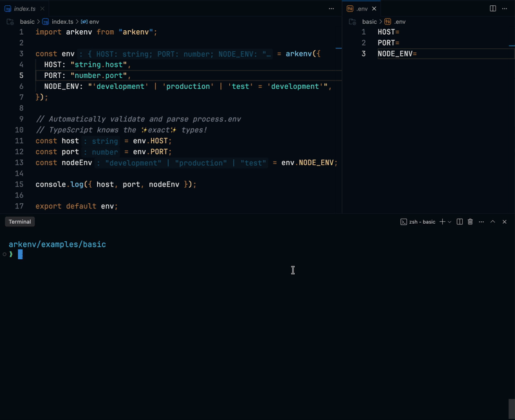Open the new terminal profile dropdown arrow
Viewport: 515px width, 420px height.
tap(449, 222)
